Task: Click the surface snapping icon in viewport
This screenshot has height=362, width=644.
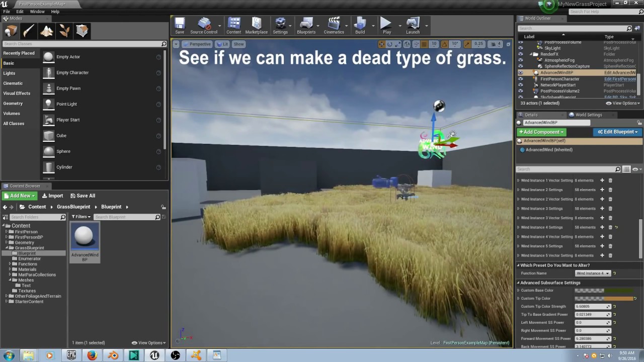Action: click(x=415, y=44)
